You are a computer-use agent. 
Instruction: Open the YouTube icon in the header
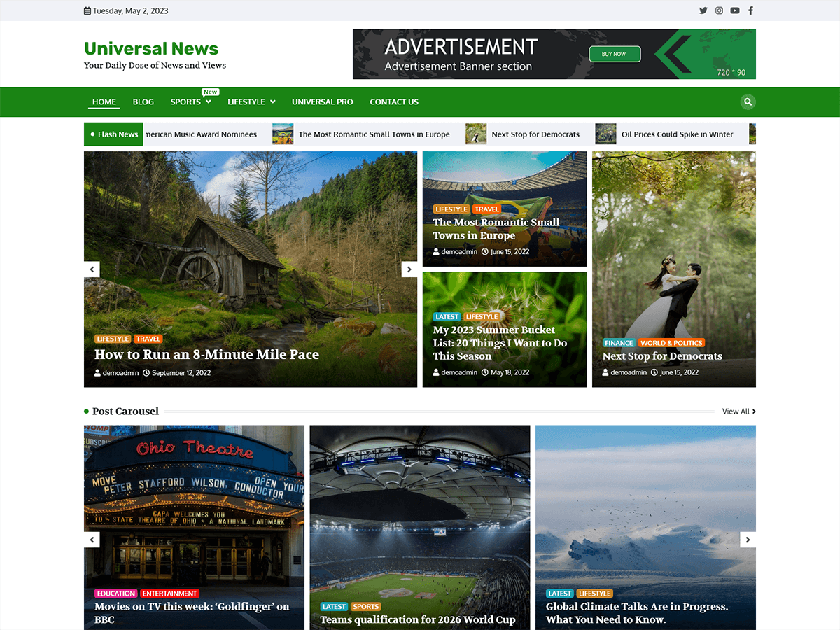point(735,10)
